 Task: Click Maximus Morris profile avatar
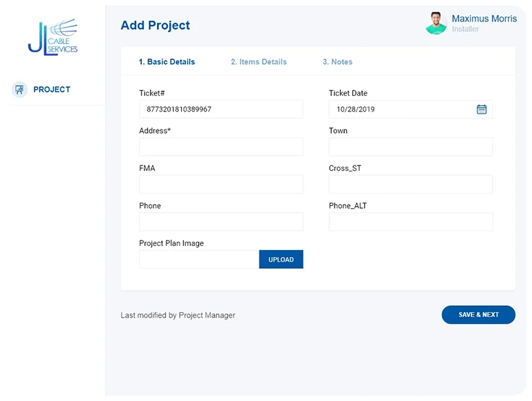(436, 23)
